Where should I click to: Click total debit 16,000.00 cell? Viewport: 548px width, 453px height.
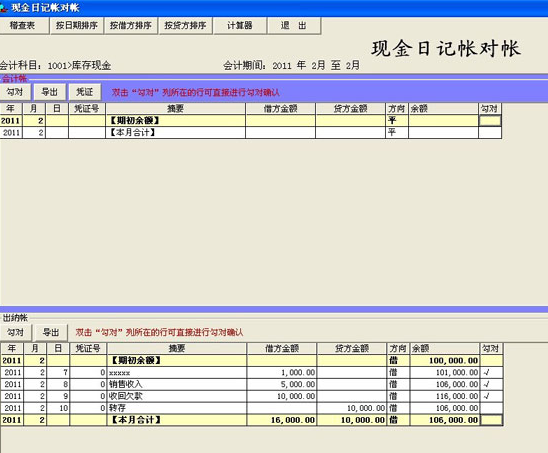[282, 420]
